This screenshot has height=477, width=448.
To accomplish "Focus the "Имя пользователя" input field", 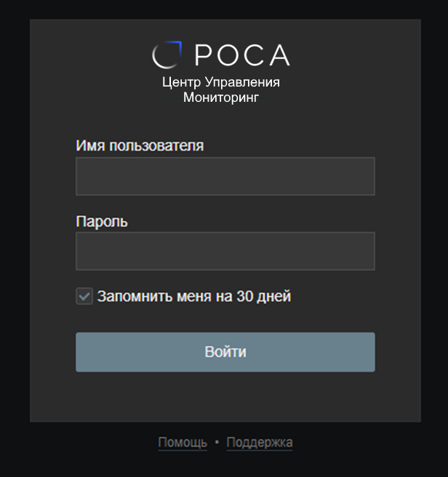I will [x=225, y=176].
